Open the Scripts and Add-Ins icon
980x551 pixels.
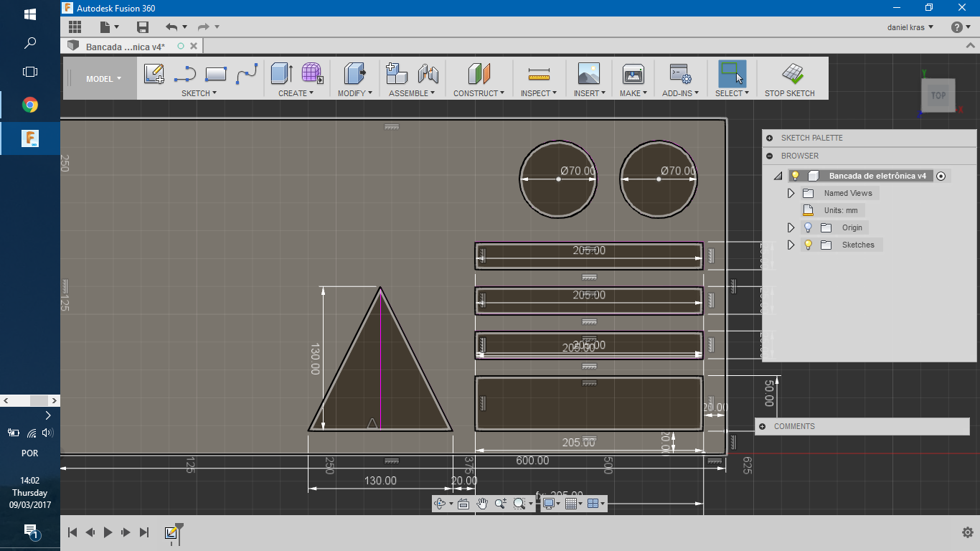680,74
